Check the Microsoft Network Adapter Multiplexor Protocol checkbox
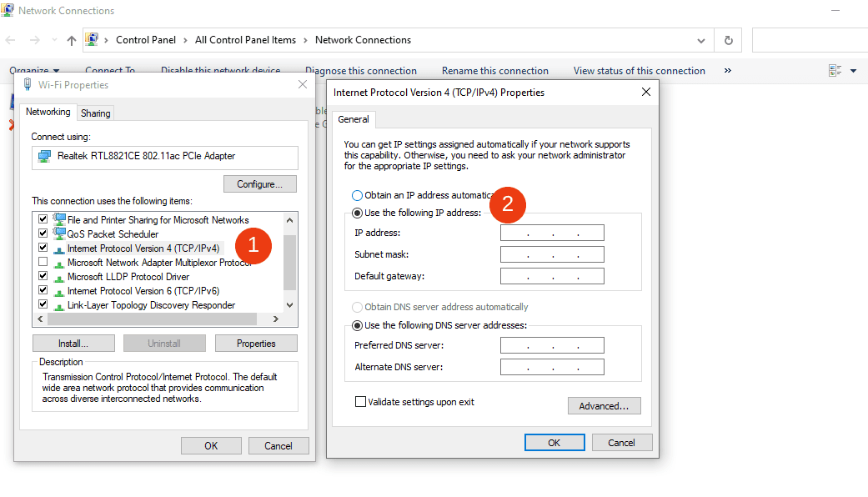Image resolution: width=868 pixels, height=497 pixels. (x=43, y=262)
